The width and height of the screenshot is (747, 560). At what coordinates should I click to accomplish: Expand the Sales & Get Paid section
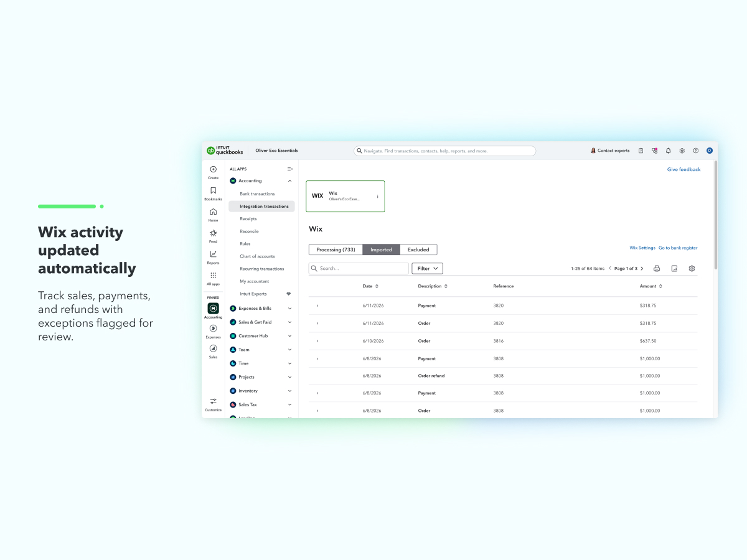tap(290, 322)
